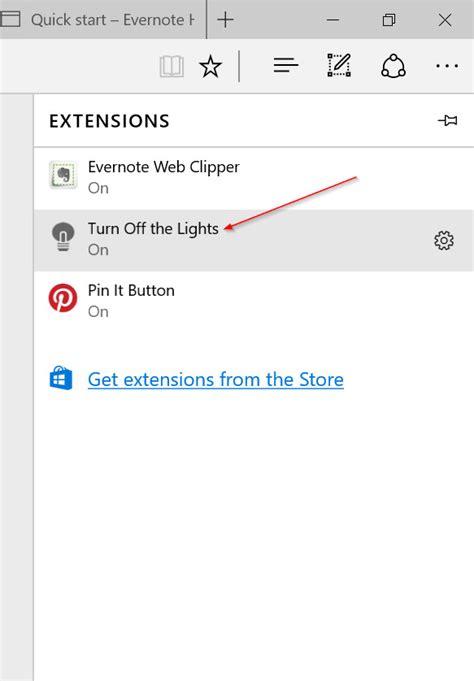
Task: Restore down the Edge window
Action: click(x=389, y=20)
